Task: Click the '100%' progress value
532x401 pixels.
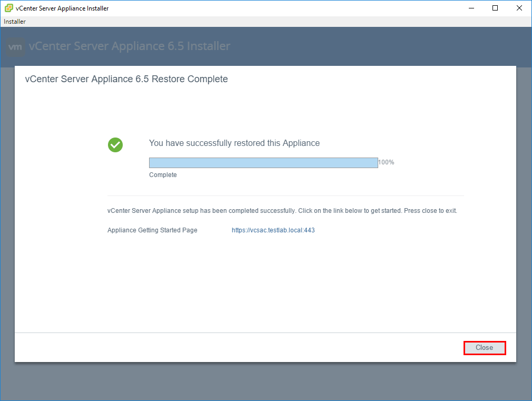Action: [386, 162]
